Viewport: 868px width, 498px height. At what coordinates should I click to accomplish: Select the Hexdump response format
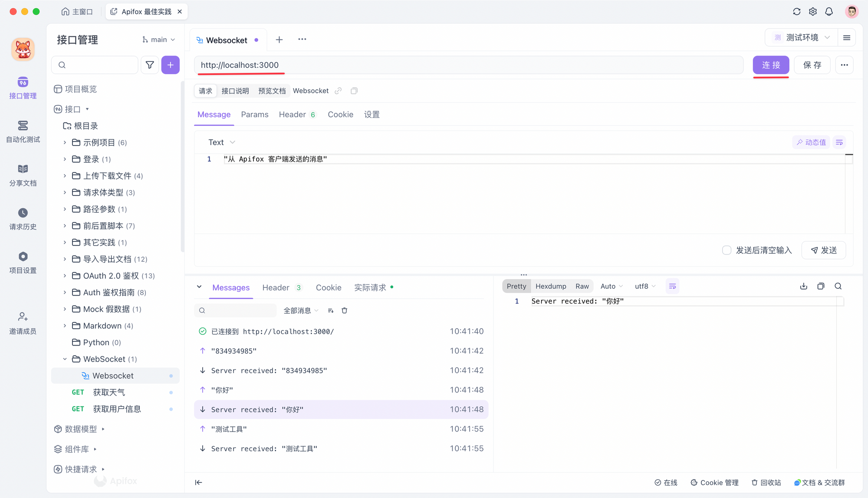click(550, 286)
